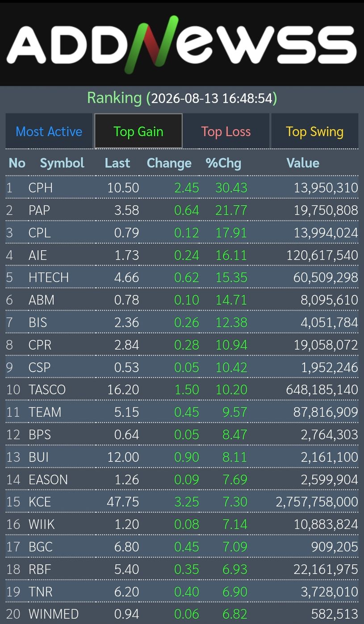
Task: Open the Top Loss tab
Action: coord(226,131)
